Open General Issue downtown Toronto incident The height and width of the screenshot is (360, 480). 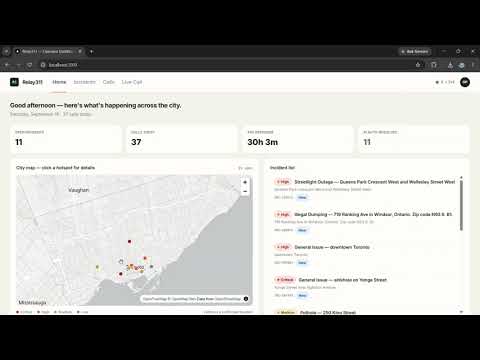(x=365, y=255)
